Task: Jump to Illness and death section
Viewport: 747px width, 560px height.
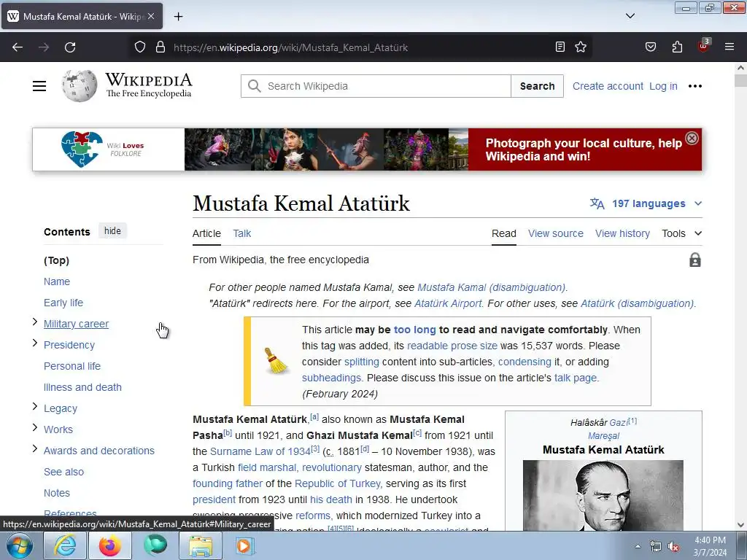Action: tap(82, 387)
